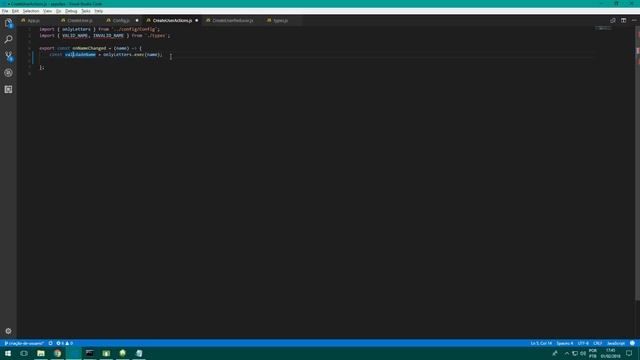Click the feedback smiley in status bar
The image size is (640, 360).
click(x=632, y=343)
